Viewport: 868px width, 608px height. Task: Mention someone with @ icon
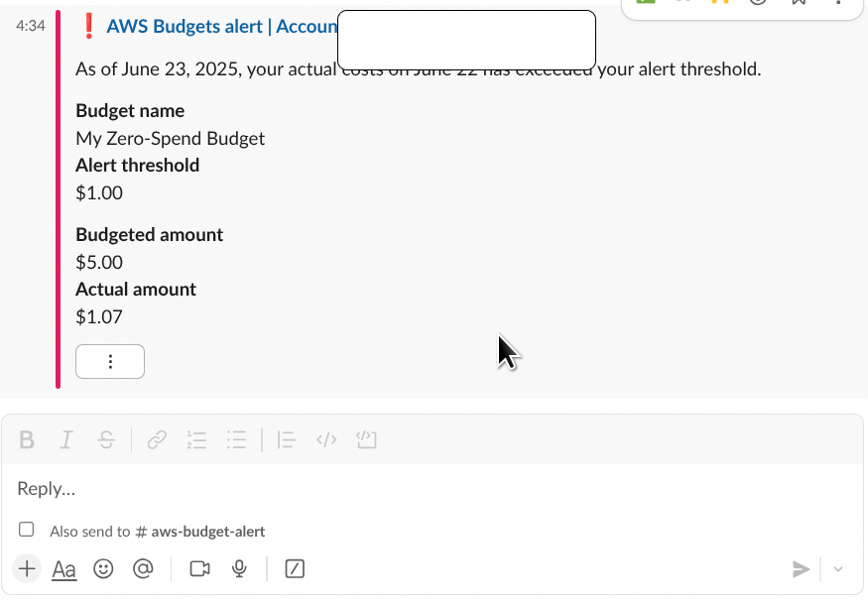(x=143, y=568)
